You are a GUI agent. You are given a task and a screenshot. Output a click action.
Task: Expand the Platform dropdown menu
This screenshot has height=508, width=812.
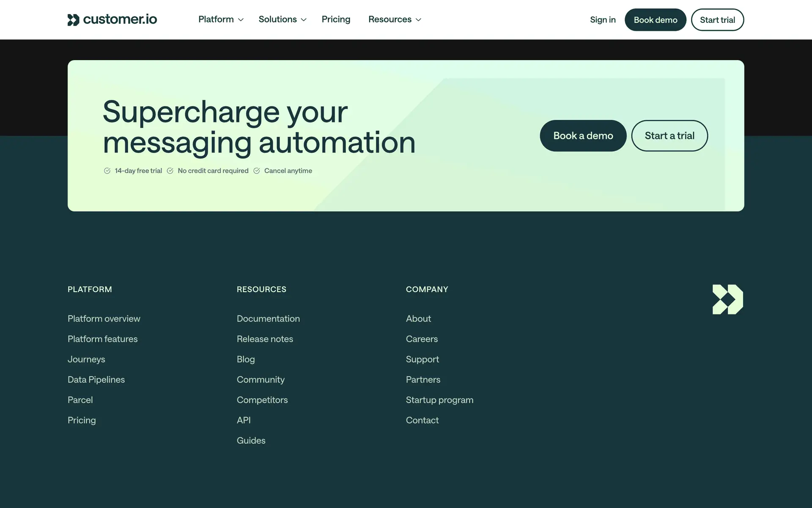coord(221,19)
